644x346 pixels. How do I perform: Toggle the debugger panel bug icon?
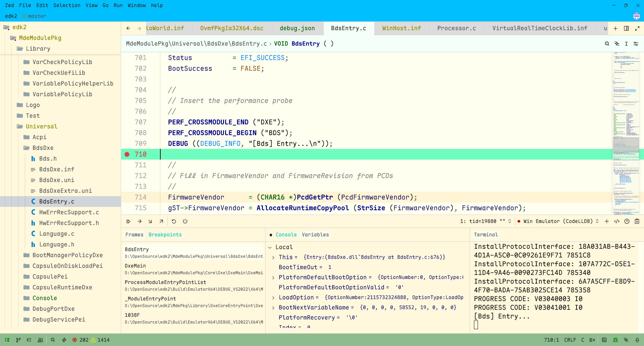[615, 340]
